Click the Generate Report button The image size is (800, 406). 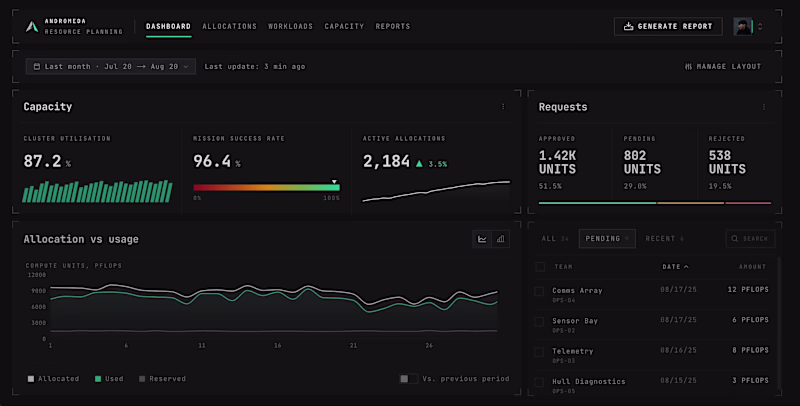coord(668,27)
